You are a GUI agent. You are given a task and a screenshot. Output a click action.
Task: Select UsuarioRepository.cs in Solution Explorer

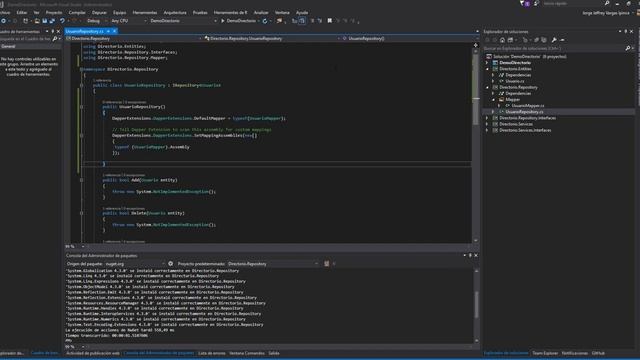524,112
